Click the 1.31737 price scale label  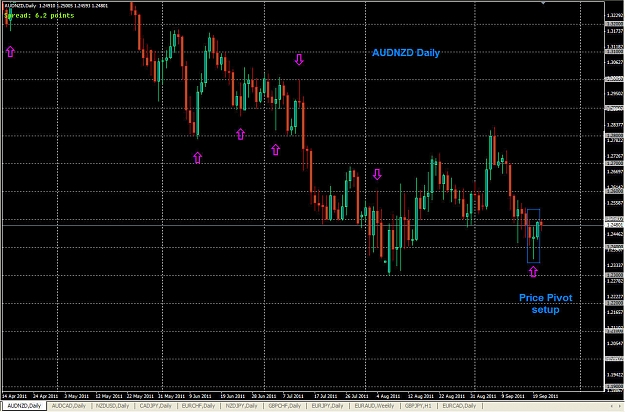615,31
